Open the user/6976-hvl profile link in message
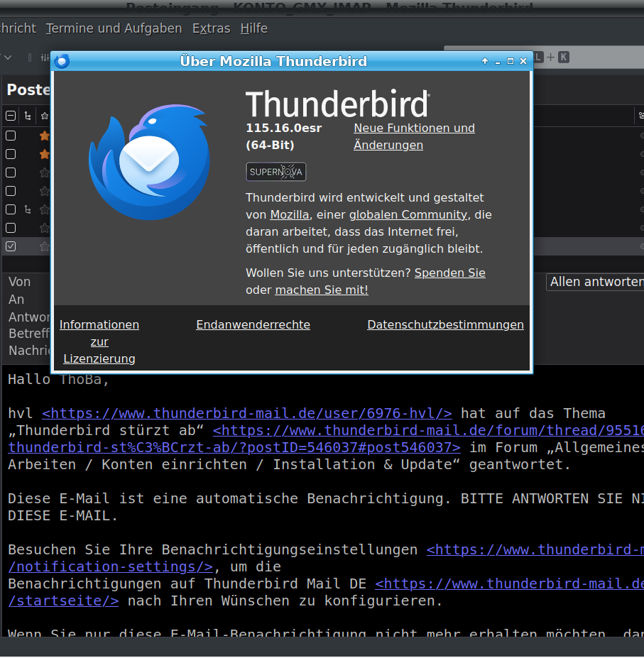This screenshot has height=658, width=644. pyautogui.click(x=247, y=413)
